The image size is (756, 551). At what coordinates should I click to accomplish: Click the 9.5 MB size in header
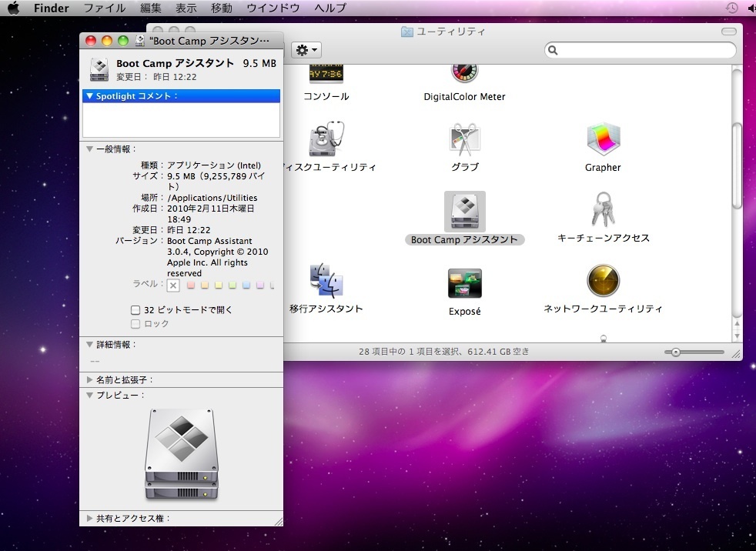tap(259, 63)
